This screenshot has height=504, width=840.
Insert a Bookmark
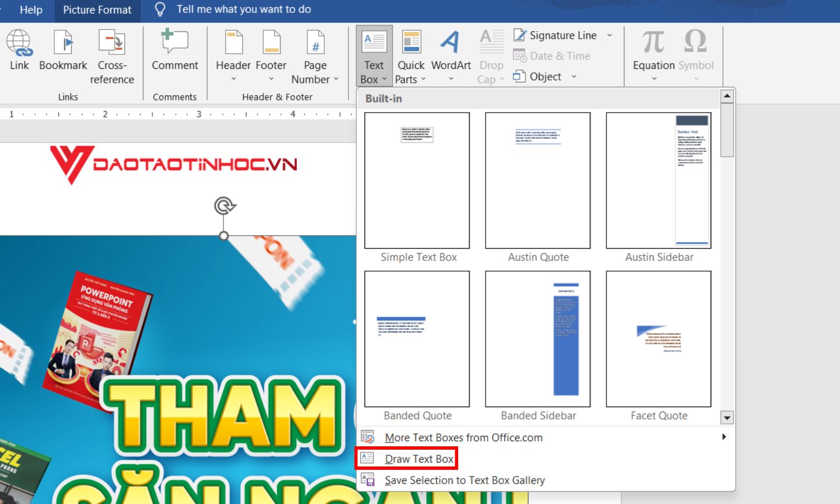pos(63,51)
